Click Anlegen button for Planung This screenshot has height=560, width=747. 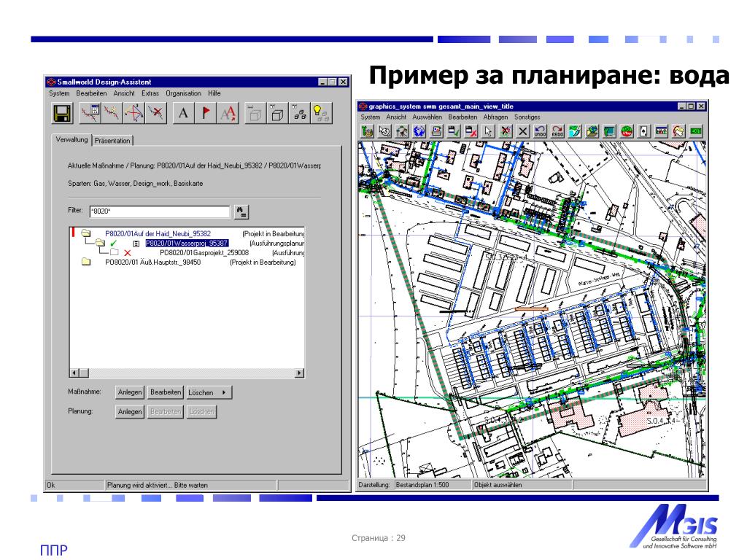point(130,411)
